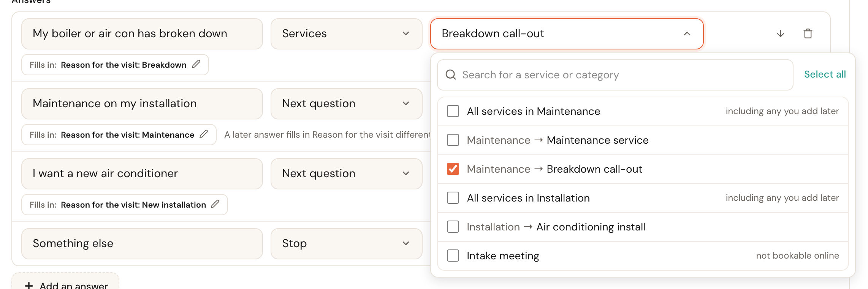Click 'All services in Installation' label text
This screenshot has width=868, height=289.
[528, 198]
